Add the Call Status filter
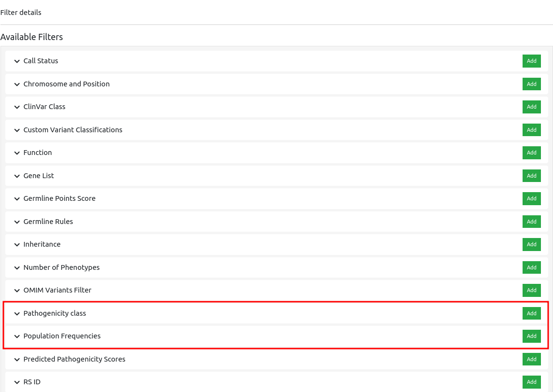This screenshot has width=553, height=392. pos(531,61)
